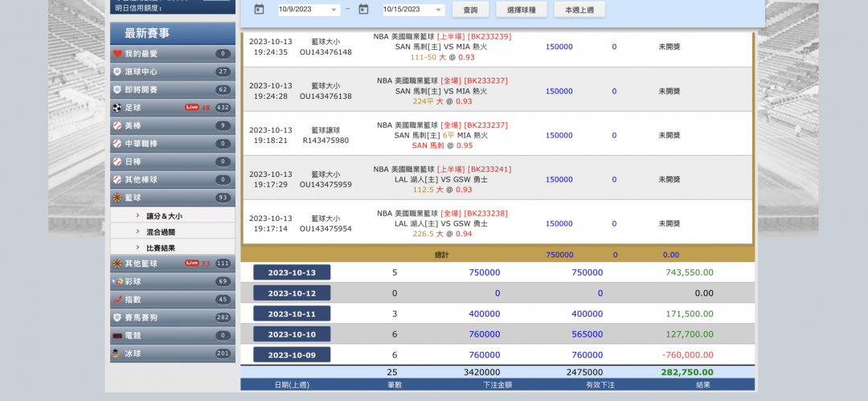This screenshot has width=868, height=401.
Task: Click the baseball icon beside 日棒
Action: (x=117, y=162)
